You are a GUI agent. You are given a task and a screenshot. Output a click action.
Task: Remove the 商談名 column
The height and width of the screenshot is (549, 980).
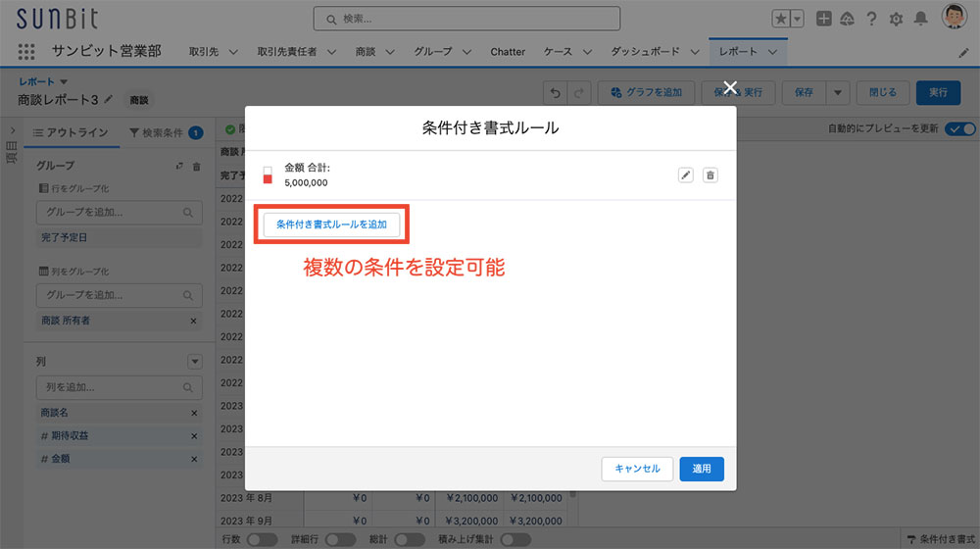click(194, 414)
